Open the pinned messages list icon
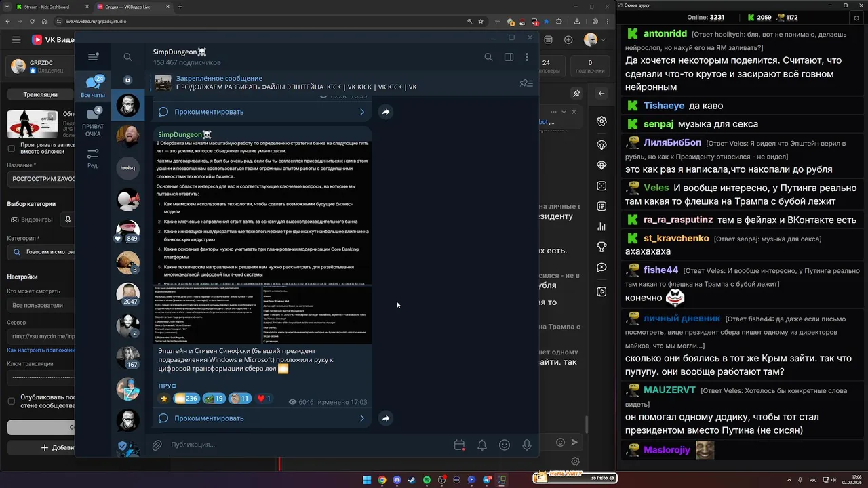Viewport: 868px width, 488px height. coord(526,83)
